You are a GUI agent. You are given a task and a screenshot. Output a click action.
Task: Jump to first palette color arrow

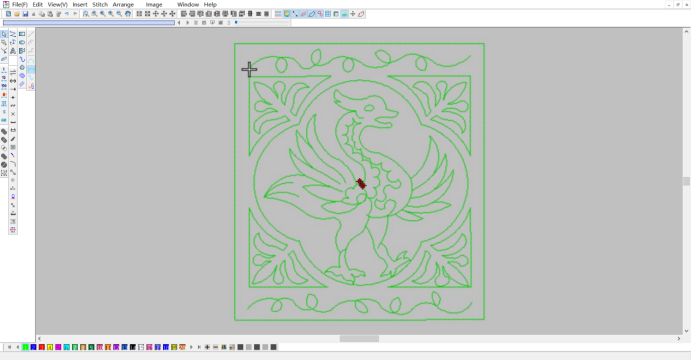point(9,347)
